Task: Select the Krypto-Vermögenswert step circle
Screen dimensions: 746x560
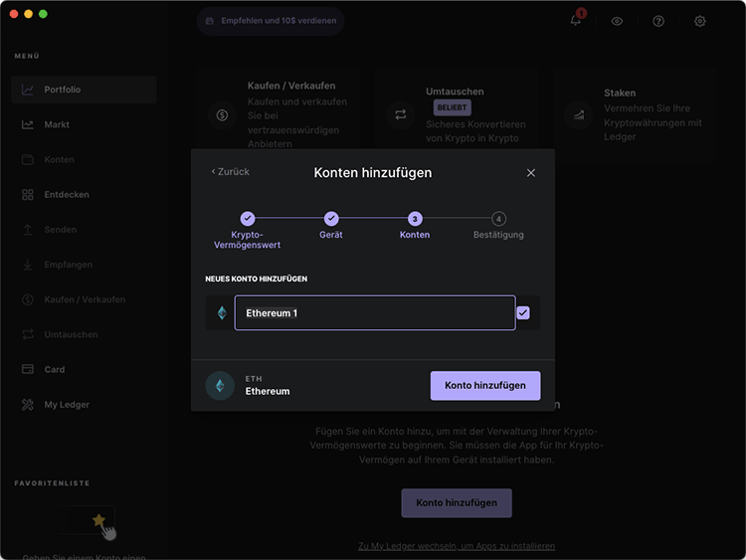Action: point(248,219)
